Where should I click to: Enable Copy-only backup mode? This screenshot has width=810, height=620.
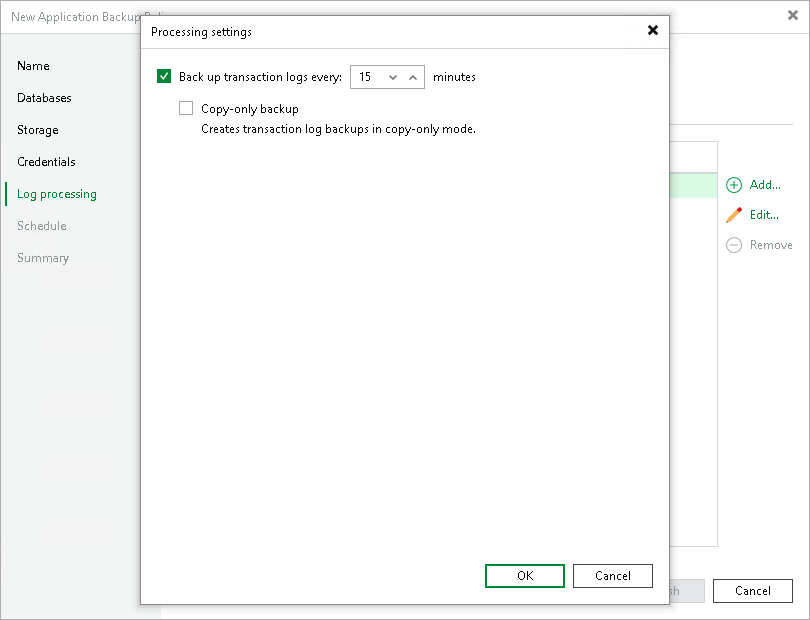(186, 108)
